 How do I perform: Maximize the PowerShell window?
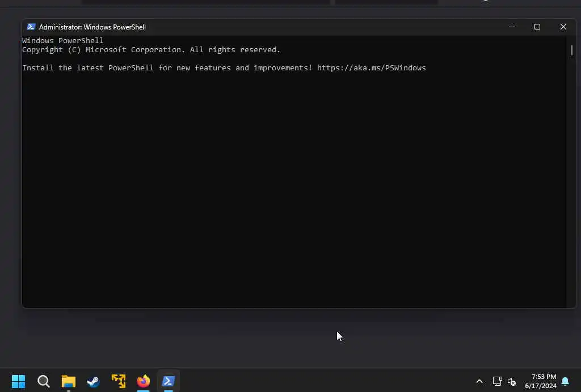pyautogui.click(x=537, y=27)
